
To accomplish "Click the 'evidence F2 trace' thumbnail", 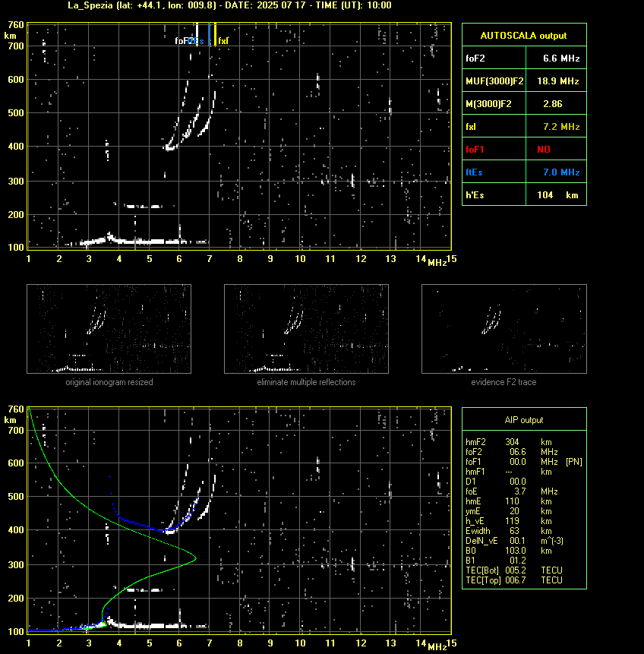I will coord(504,329).
